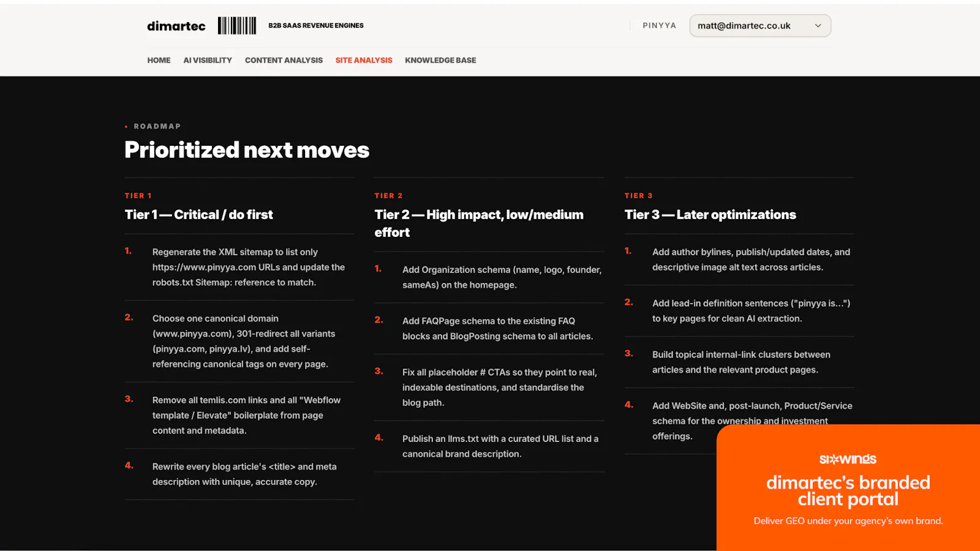980x551 pixels.
Task: Click the Sixwings logo in orange banner
Action: [x=848, y=459]
